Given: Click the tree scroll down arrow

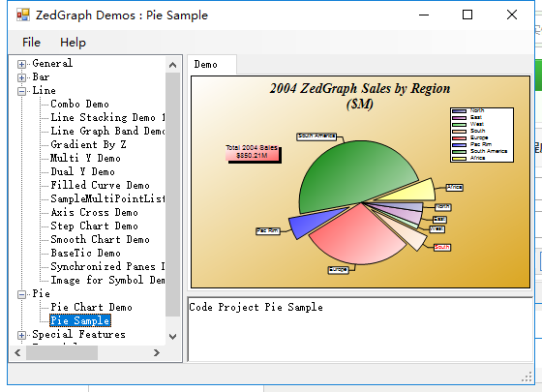Looking at the screenshot, I should (x=173, y=337).
